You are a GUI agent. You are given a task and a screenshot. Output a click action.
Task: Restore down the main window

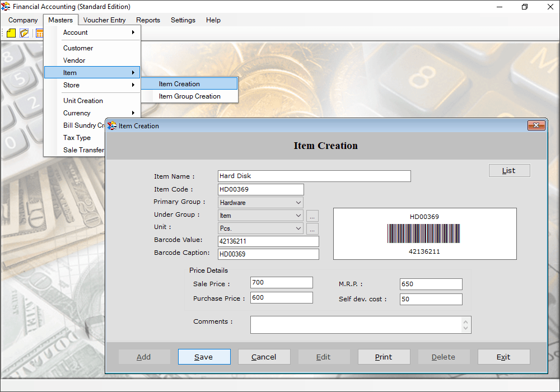(x=524, y=7)
